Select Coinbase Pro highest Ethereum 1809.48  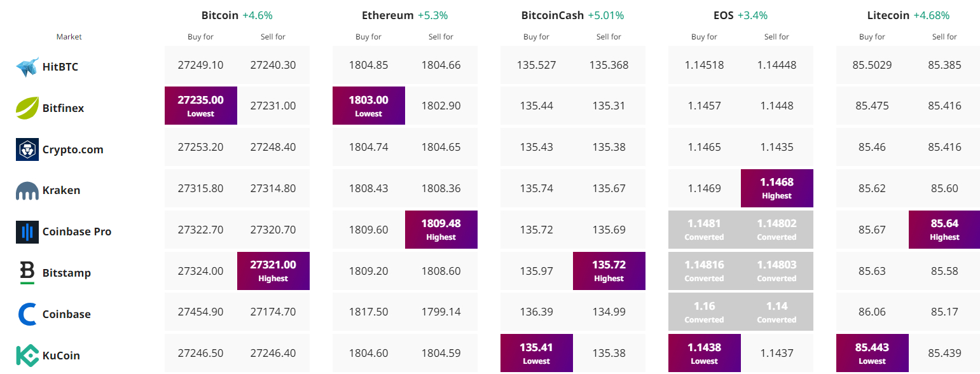click(x=441, y=230)
